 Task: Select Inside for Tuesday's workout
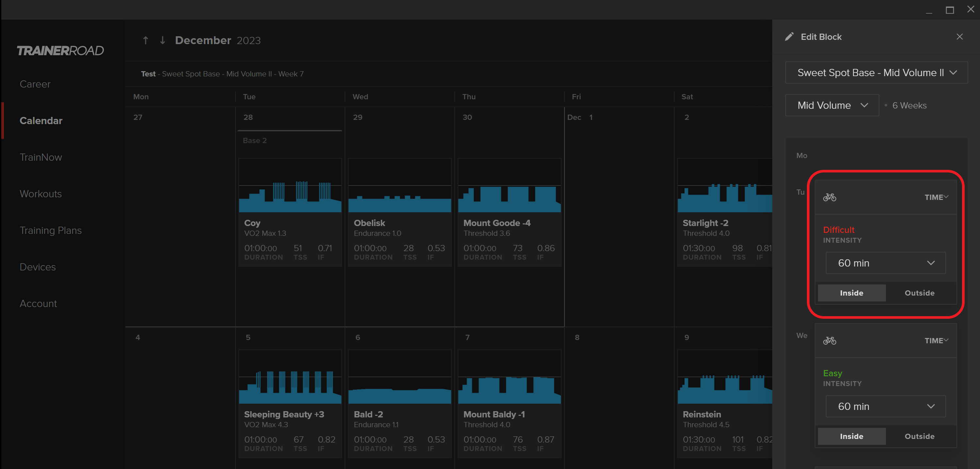851,293
